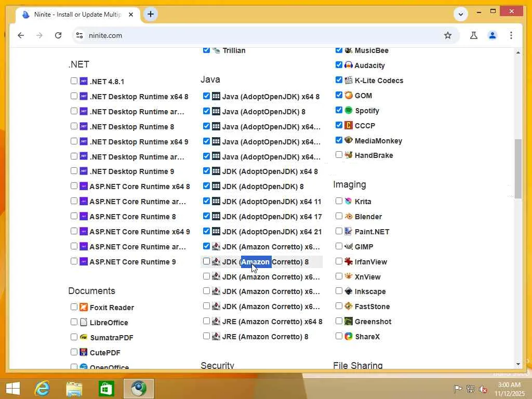The image size is (532, 399).
Task: Click the CCCP icon
Action: [349, 125]
